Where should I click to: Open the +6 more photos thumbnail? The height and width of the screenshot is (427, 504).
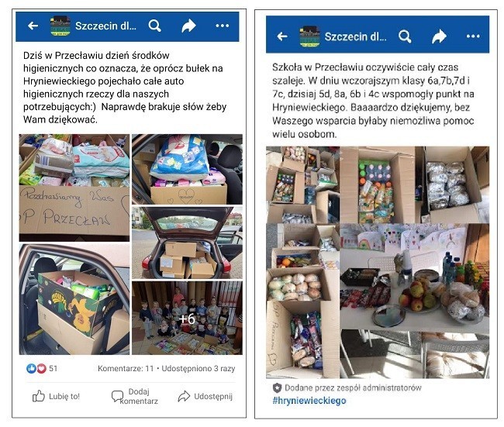click(x=187, y=318)
